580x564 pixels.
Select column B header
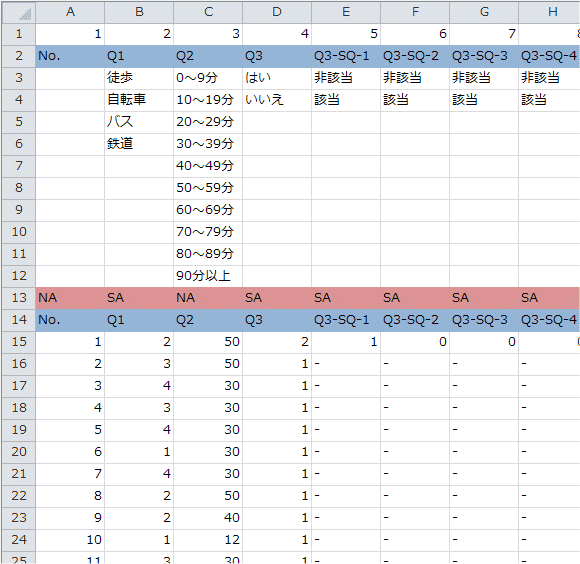point(139,12)
